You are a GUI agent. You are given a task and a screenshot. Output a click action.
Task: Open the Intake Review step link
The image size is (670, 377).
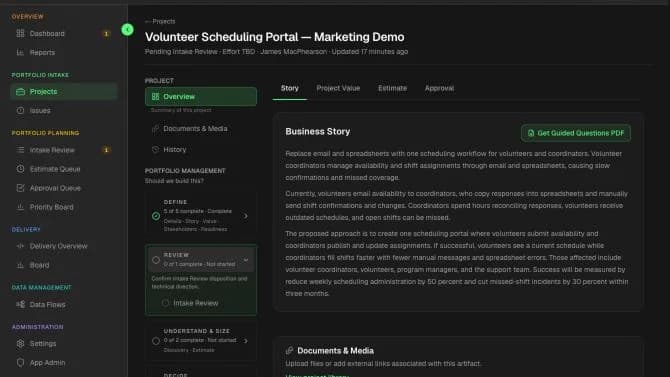tap(196, 303)
